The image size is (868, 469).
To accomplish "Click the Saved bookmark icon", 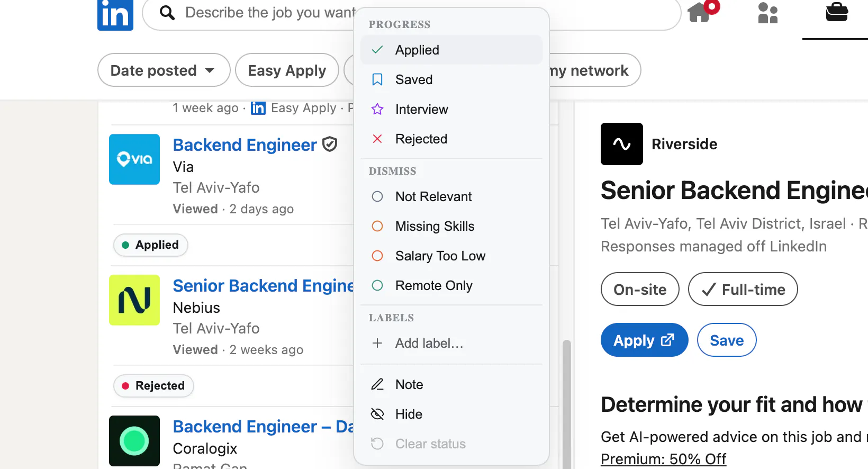I will tap(377, 79).
